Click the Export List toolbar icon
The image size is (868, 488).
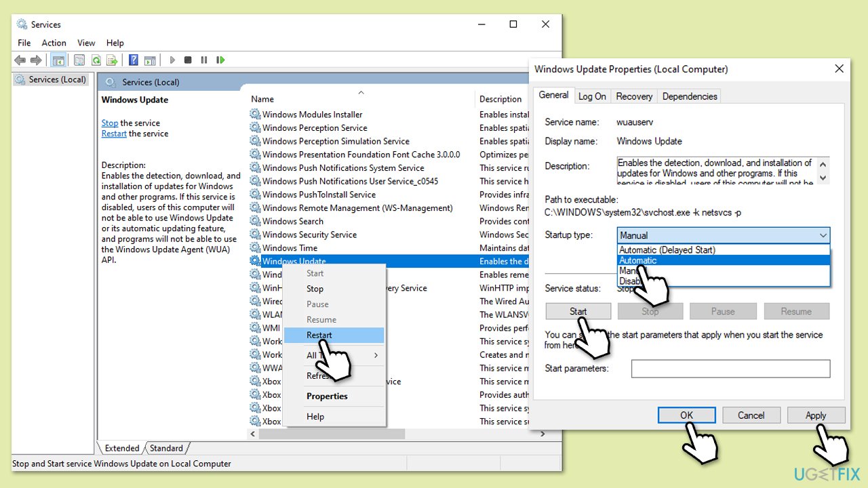112,60
